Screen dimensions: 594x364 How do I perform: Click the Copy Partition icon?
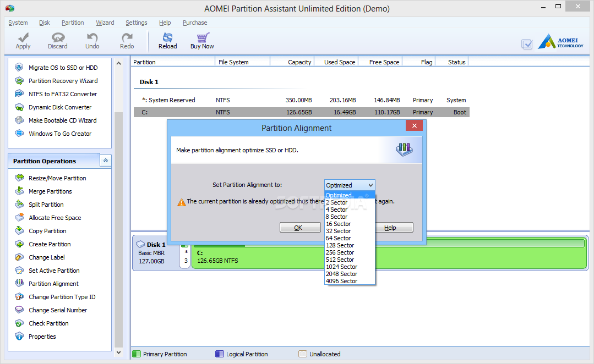[x=19, y=230]
